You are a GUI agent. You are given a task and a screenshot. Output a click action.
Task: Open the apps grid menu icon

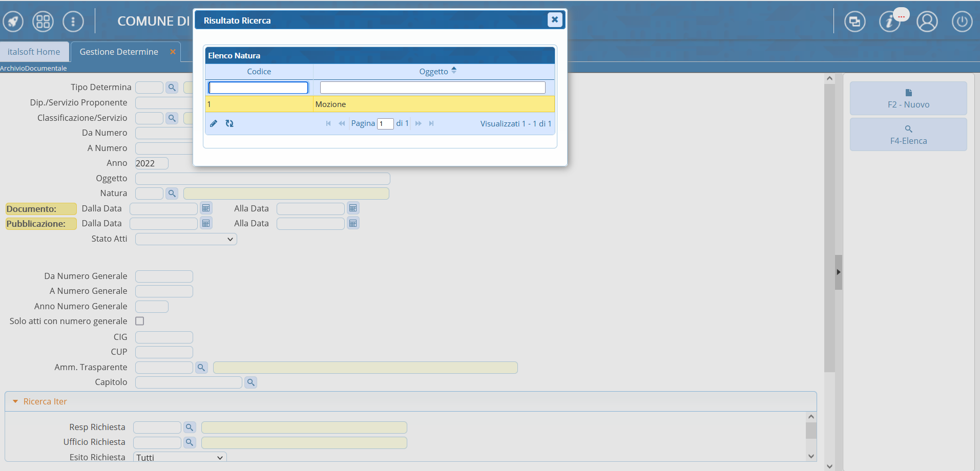43,22
